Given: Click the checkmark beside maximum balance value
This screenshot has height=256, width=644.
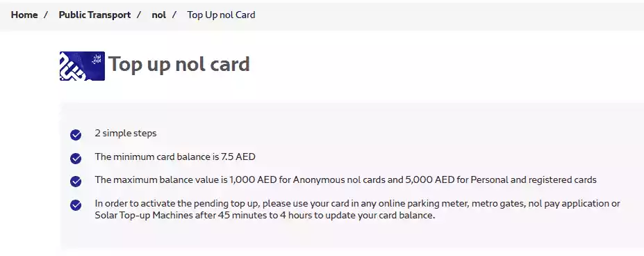Looking at the screenshot, I should 76,182.
